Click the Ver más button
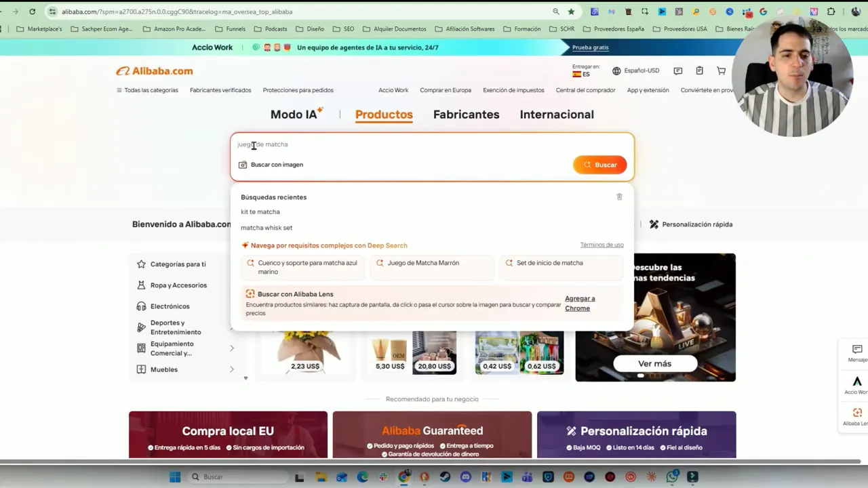Screen dimensions: 868x488 (x=655, y=364)
